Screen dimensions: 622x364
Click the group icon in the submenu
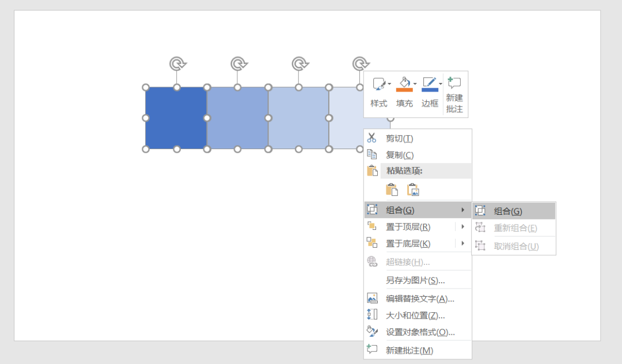(480, 211)
